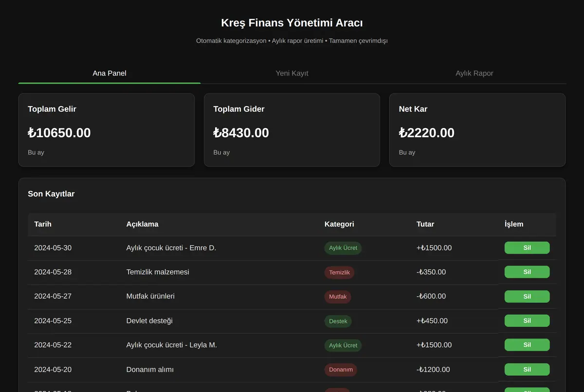Click the date 2024-05-25
584x392 pixels.
[x=53, y=321]
